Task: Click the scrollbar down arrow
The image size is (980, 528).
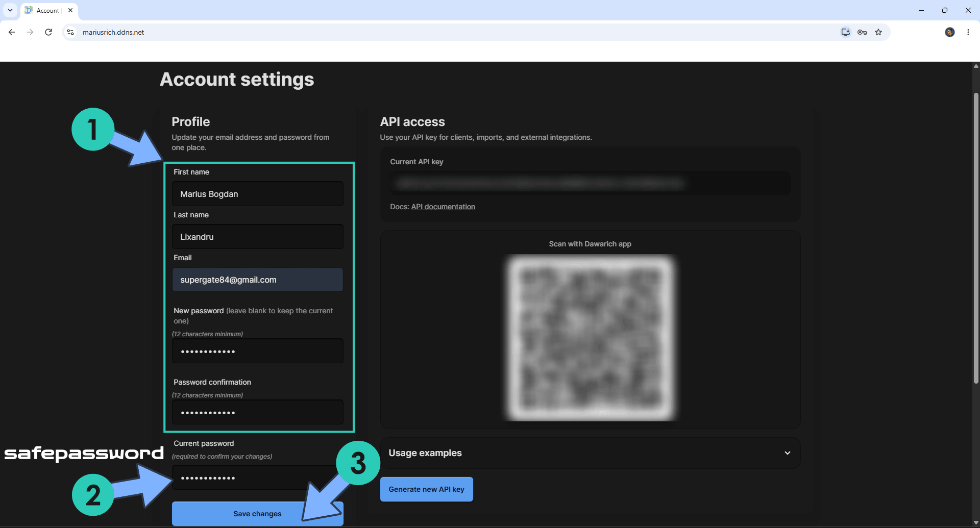Action: click(976, 523)
